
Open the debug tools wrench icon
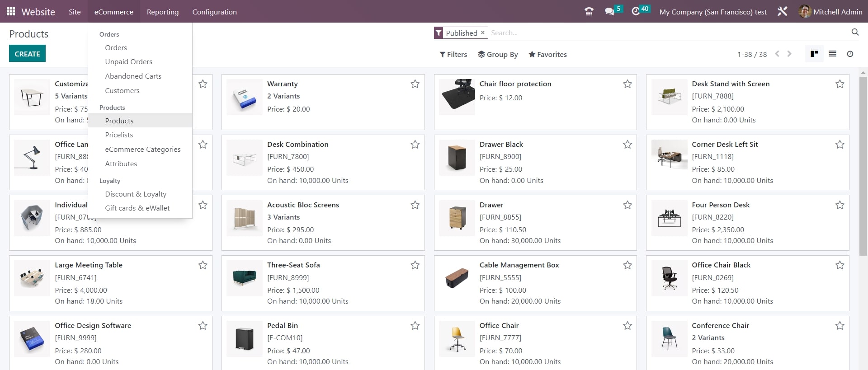coord(783,12)
